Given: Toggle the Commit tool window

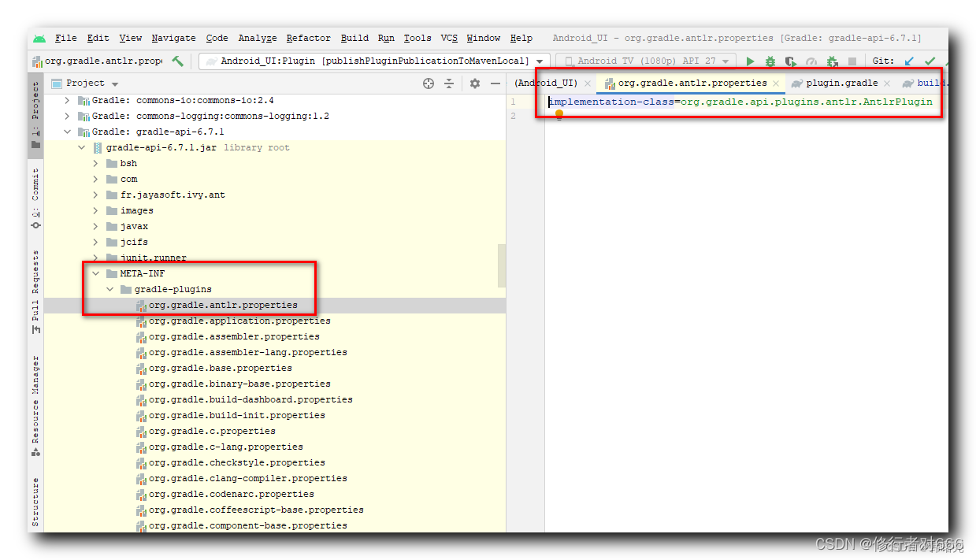Looking at the screenshot, I should [35, 191].
